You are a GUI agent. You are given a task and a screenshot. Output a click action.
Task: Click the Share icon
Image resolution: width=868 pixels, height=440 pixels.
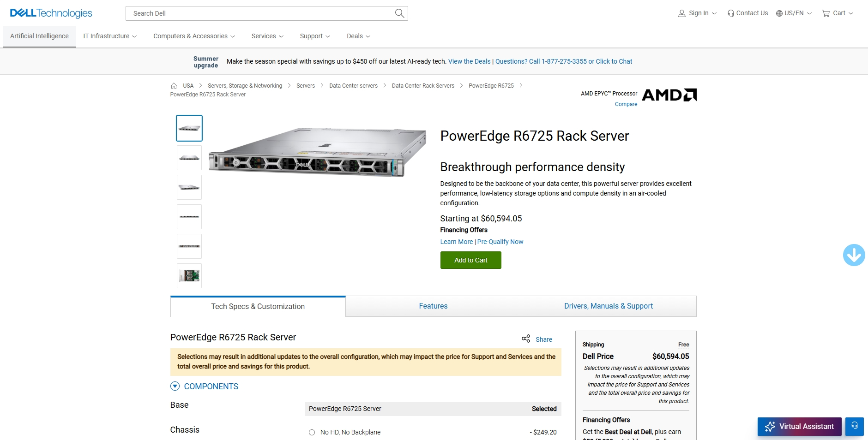click(x=526, y=339)
